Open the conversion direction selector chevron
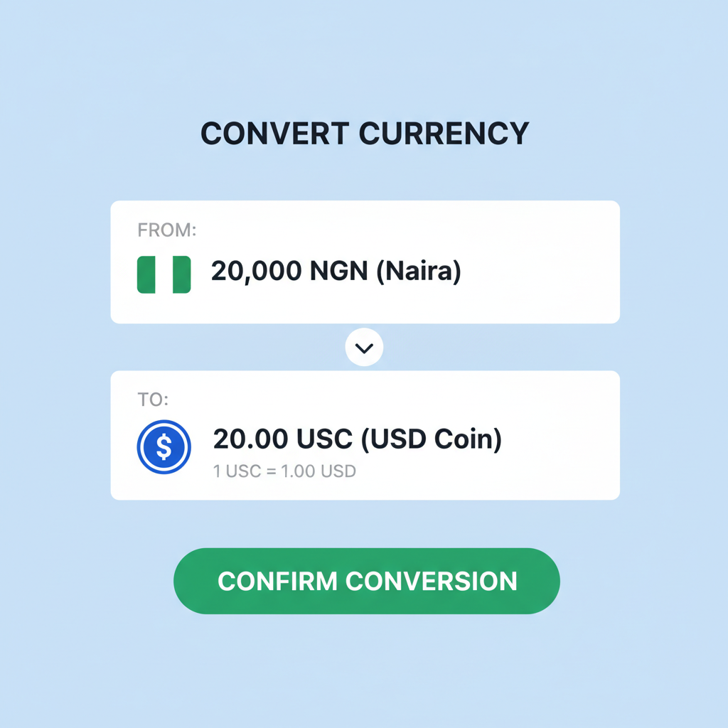Image resolution: width=728 pixels, height=728 pixels. (x=364, y=347)
